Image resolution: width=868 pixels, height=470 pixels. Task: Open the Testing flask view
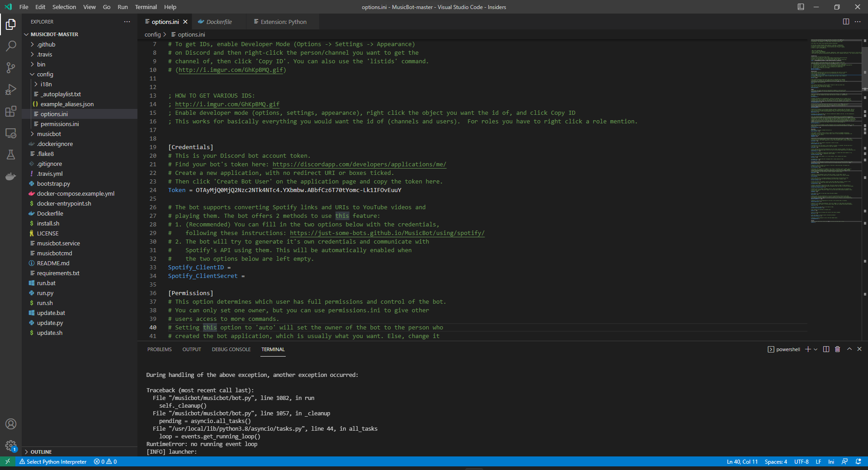tap(11, 155)
